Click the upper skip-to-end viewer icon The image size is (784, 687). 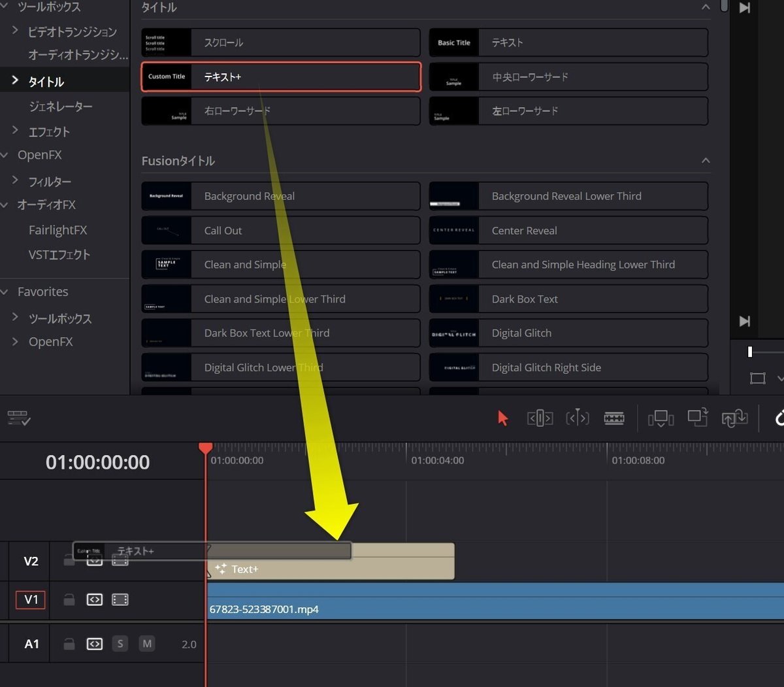[x=744, y=8]
